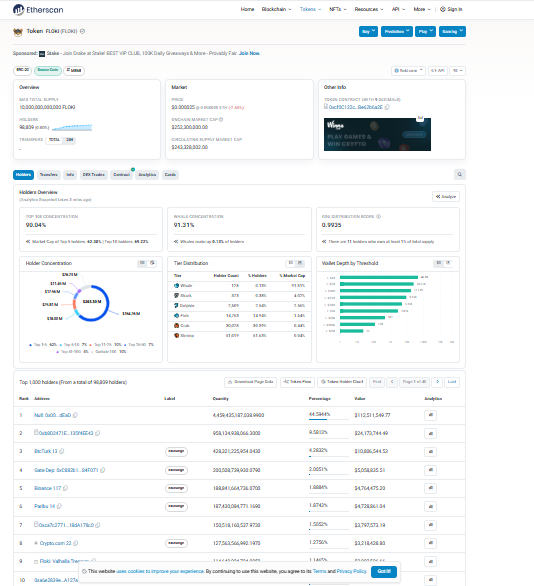Open analytics for Crypto.com 22 row
534x586 pixels.
[430, 543]
